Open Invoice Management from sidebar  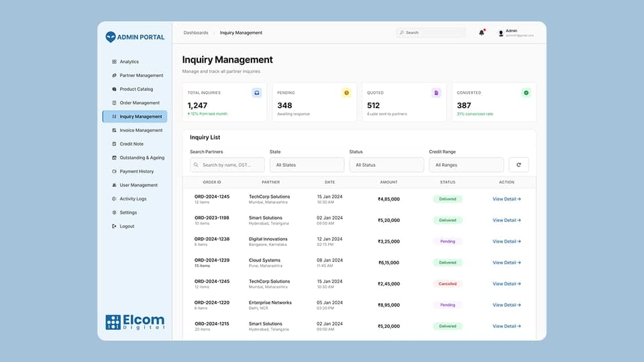coord(141,131)
